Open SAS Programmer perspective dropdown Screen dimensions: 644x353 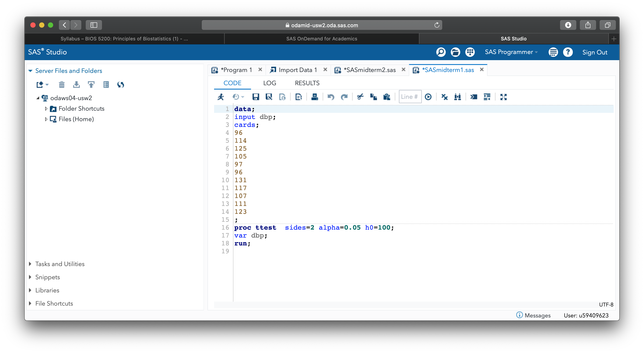(x=511, y=52)
